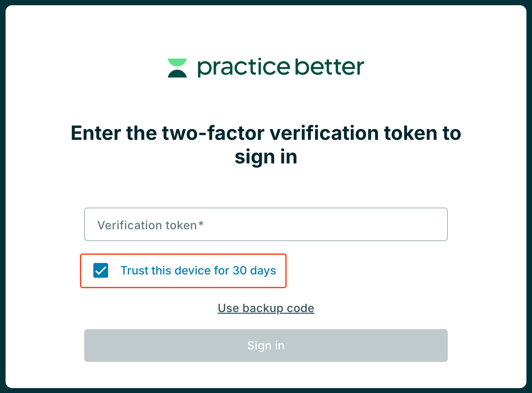This screenshot has width=532, height=393.
Task: Click the grey Sign in button
Action: tap(266, 346)
